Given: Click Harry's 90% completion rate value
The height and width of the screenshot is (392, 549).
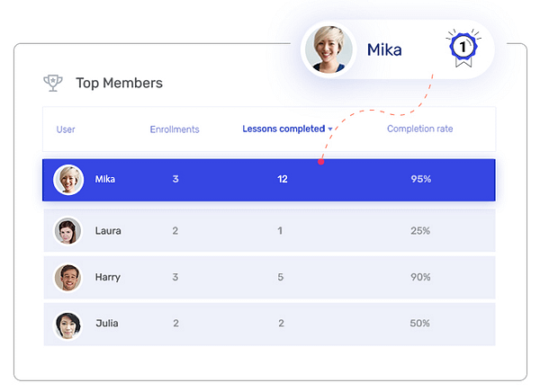Looking at the screenshot, I should [x=420, y=278].
